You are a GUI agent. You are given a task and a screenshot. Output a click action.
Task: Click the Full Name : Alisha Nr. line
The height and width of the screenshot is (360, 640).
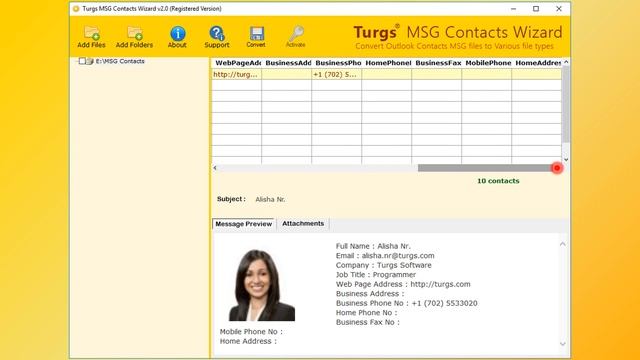point(373,246)
